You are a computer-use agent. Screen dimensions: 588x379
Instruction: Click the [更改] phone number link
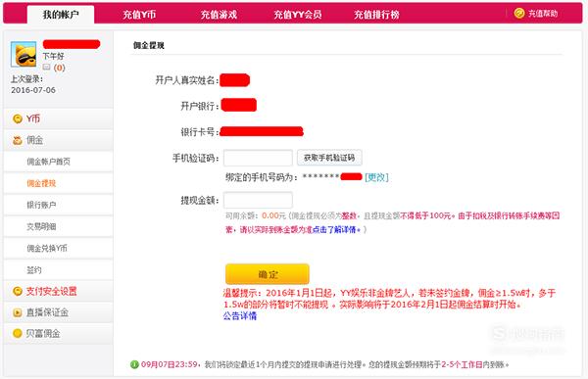point(376,177)
